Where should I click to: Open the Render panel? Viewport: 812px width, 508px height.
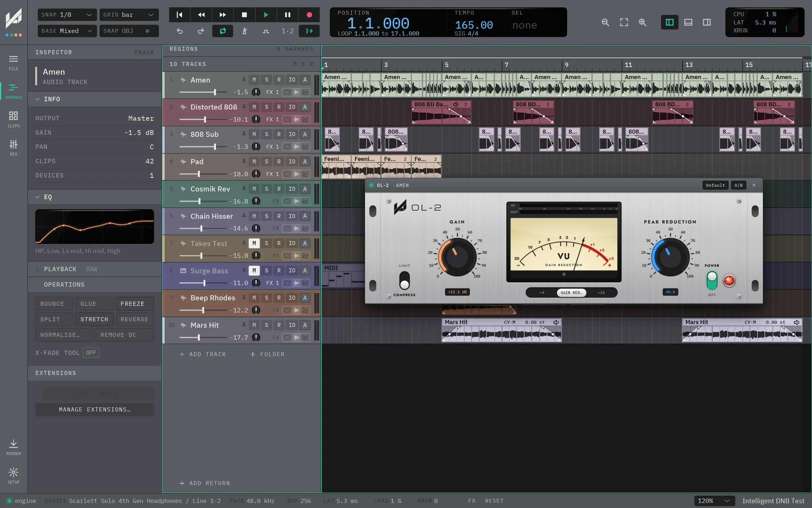[x=13, y=448]
